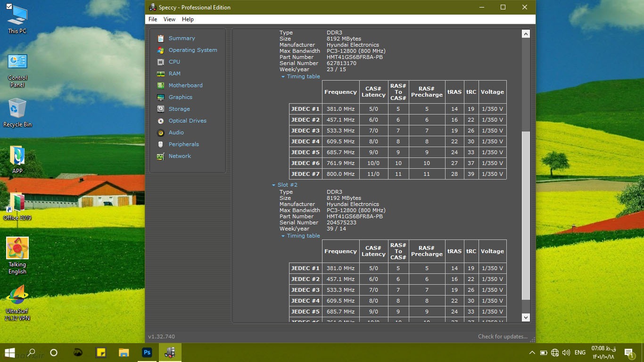Open the taskbar clock and date
This screenshot has width=644, height=362.
point(603,353)
